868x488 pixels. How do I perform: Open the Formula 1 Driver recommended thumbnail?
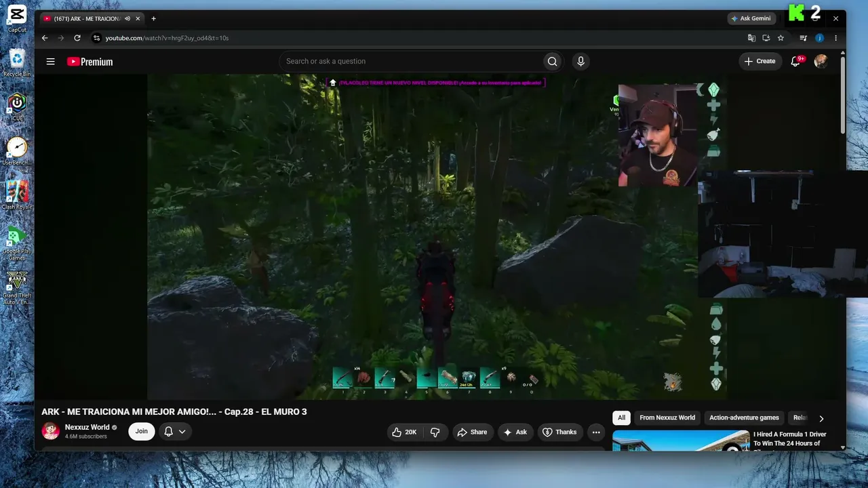[x=681, y=440]
